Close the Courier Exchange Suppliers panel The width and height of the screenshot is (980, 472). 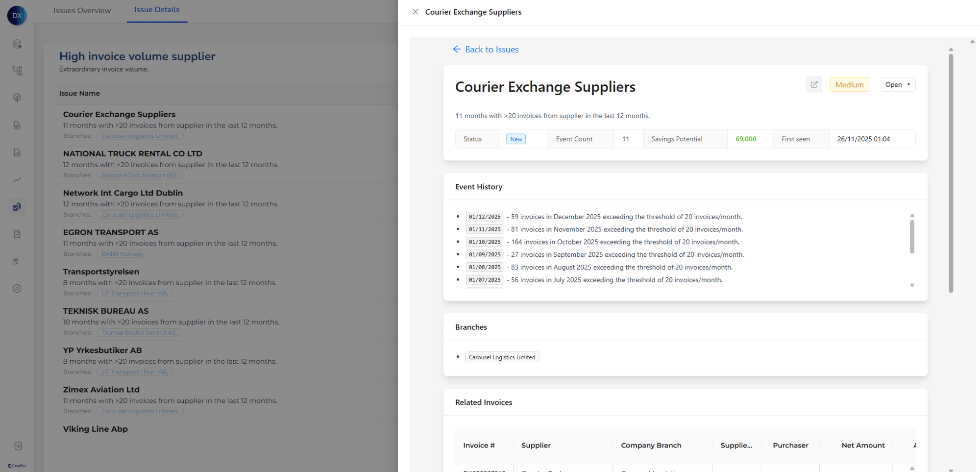(x=415, y=12)
